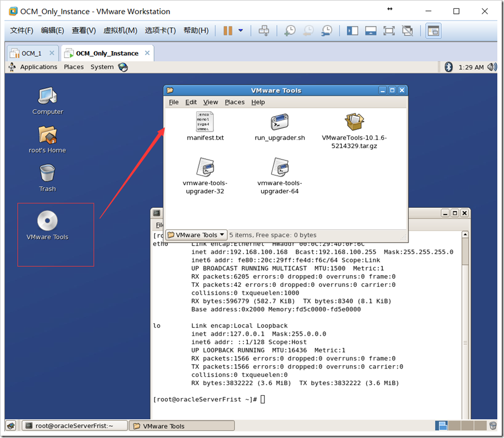Open View menu in VMware Tools window
The width and height of the screenshot is (504, 438).
pos(211,102)
